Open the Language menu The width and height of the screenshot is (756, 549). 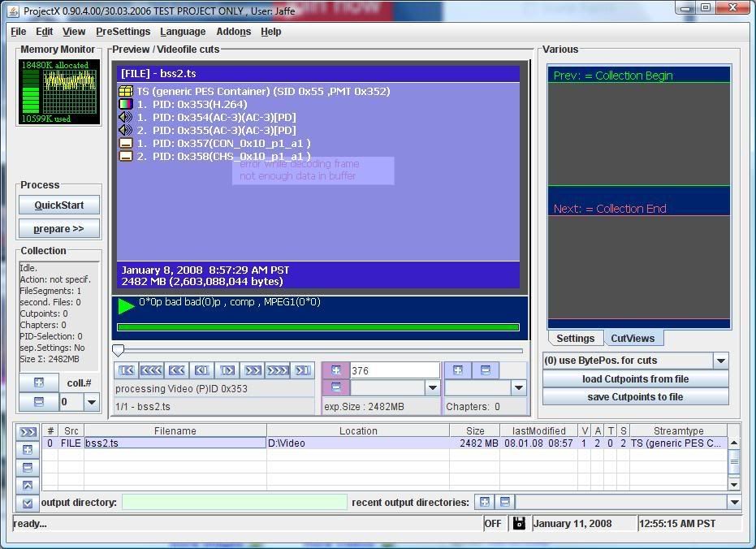183,32
